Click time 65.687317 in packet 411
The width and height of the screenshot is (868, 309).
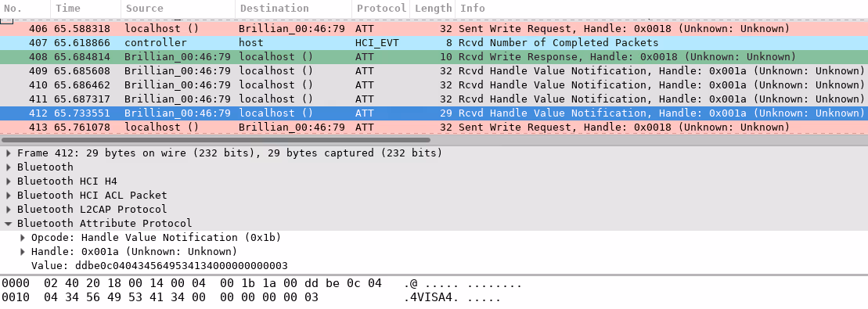(x=82, y=99)
